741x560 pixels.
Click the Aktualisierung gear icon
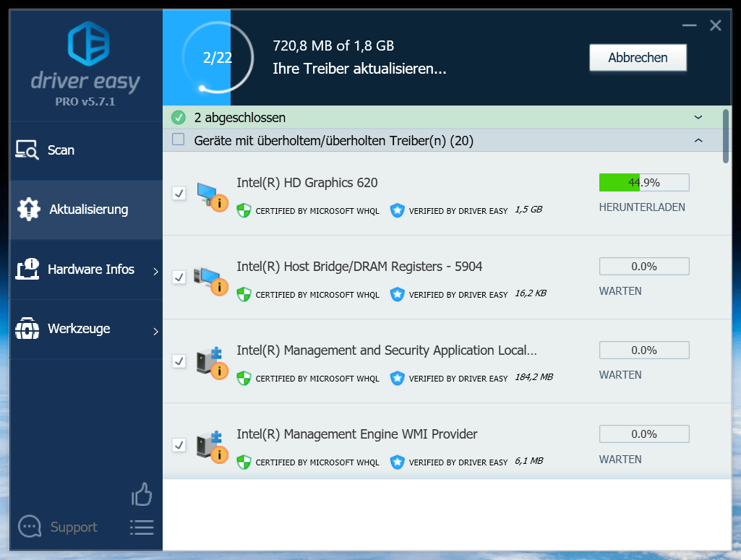pyautogui.click(x=29, y=209)
